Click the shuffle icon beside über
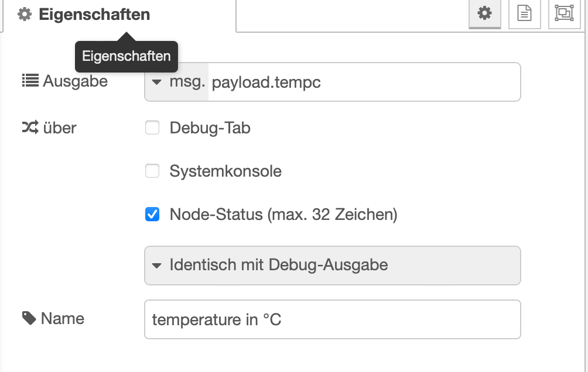 [30, 127]
